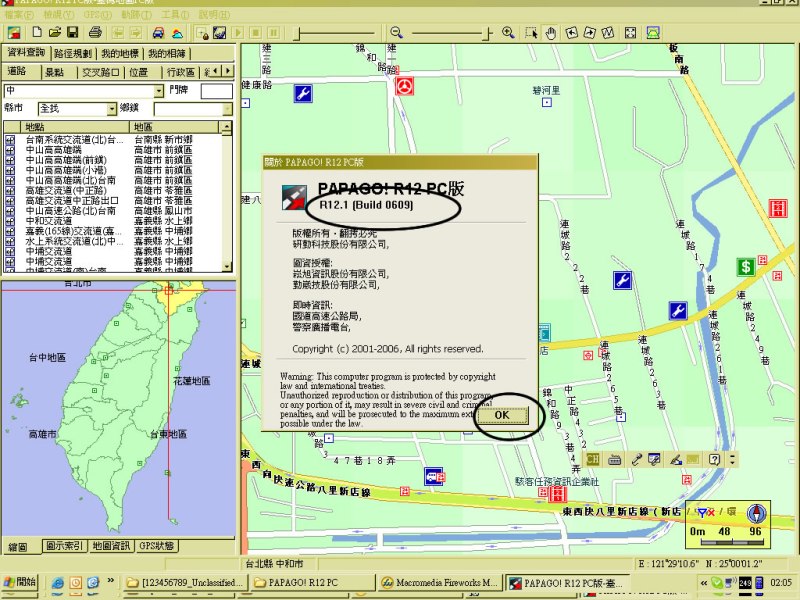Click the result list scrollbar down arrow
The width and height of the screenshot is (800, 600).
coord(227,266)
